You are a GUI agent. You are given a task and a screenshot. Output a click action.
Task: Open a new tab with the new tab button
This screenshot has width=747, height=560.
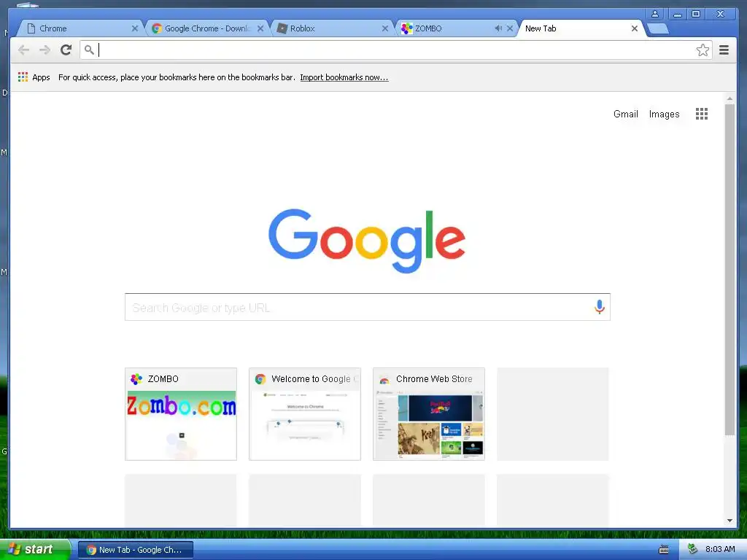click(659, 28)
